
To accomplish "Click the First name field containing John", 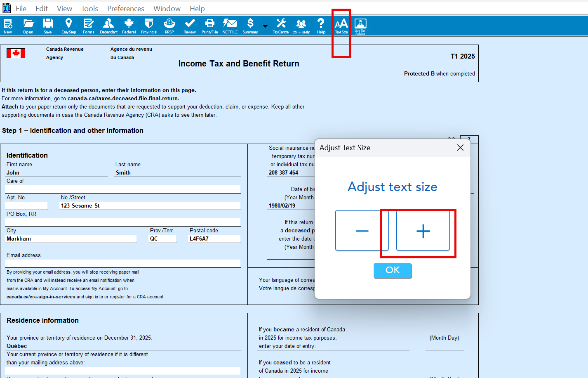I will click(56, 173).
